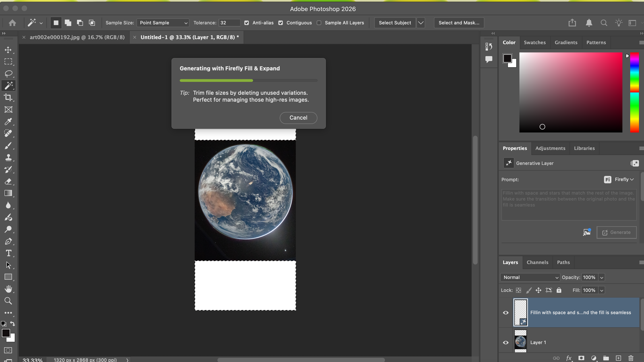Select the Zoom tool
This screenshot has width=644, height=362.
coord(9,301)
